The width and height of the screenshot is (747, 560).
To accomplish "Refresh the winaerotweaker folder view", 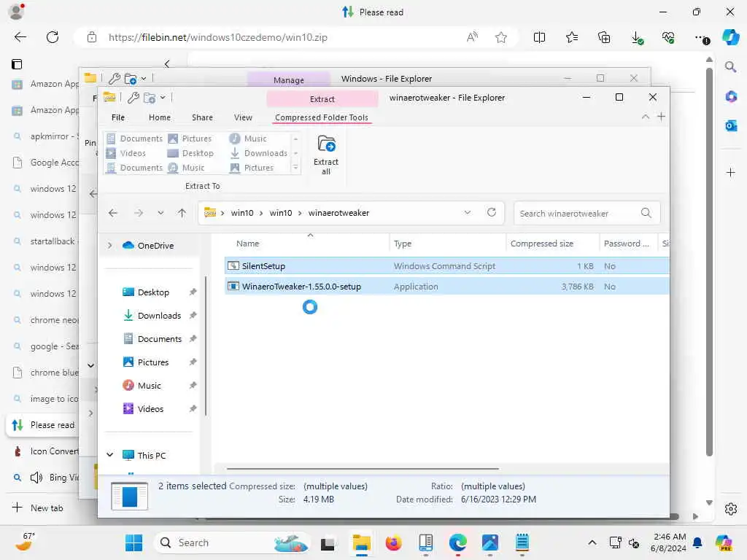I will (x=492, y=212).
